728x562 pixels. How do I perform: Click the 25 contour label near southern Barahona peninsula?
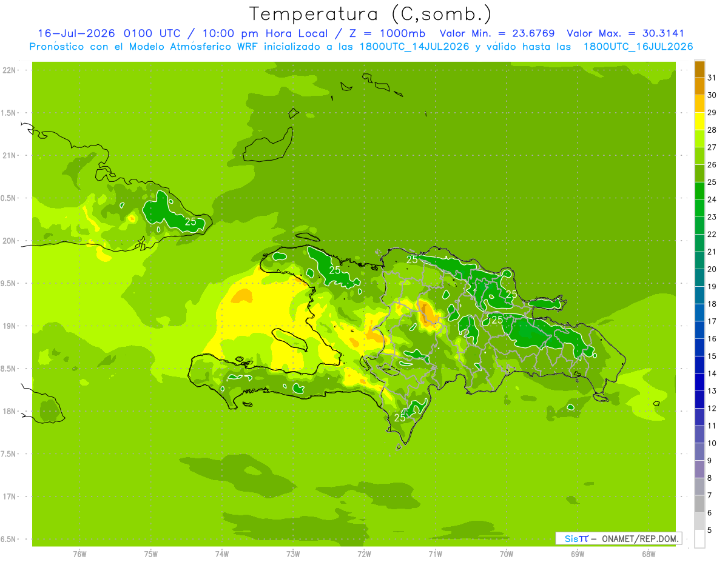click(400, 418)
